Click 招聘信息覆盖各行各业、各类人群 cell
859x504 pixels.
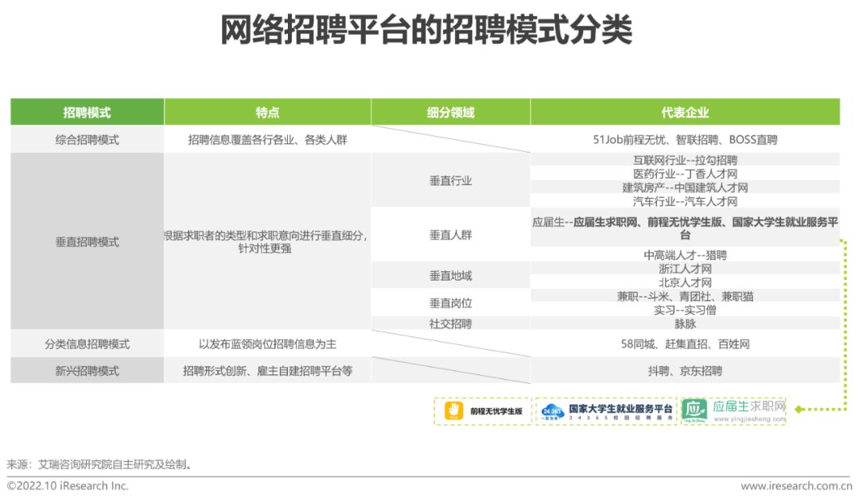click(x=267, y=140)
